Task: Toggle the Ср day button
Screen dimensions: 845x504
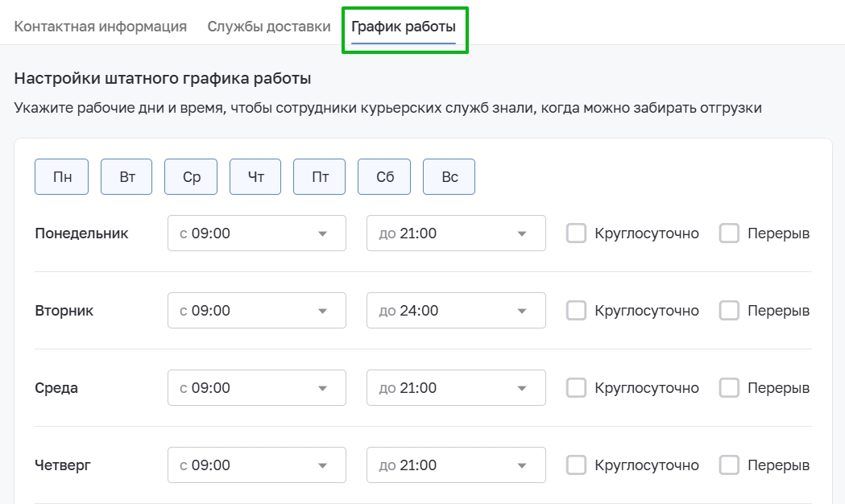Action: click(191, 176)
